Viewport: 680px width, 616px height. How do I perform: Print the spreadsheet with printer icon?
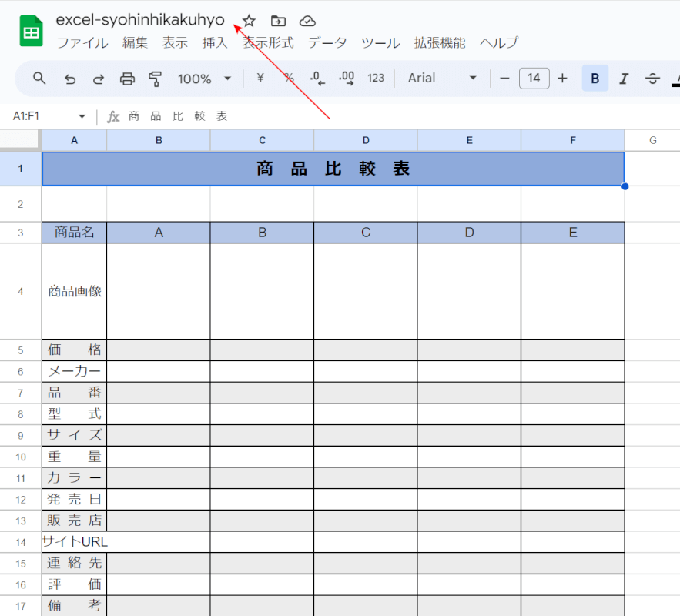click(x=127, y=78)
